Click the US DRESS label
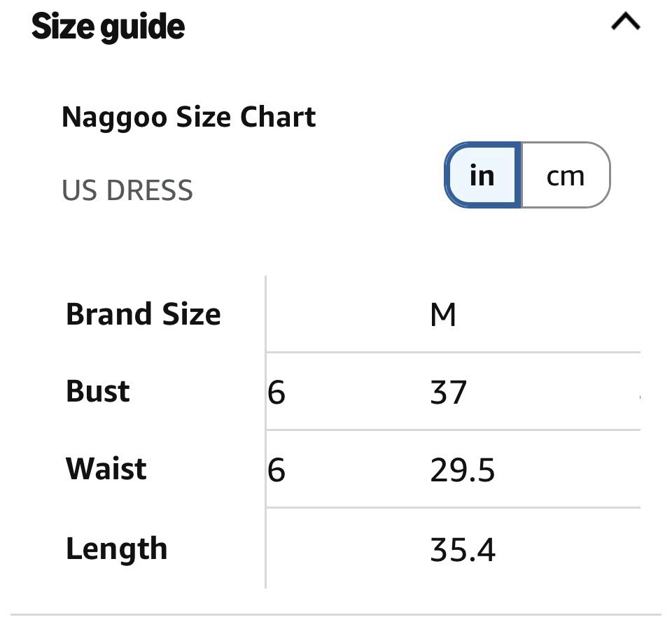672x629 pixels. 127,190
